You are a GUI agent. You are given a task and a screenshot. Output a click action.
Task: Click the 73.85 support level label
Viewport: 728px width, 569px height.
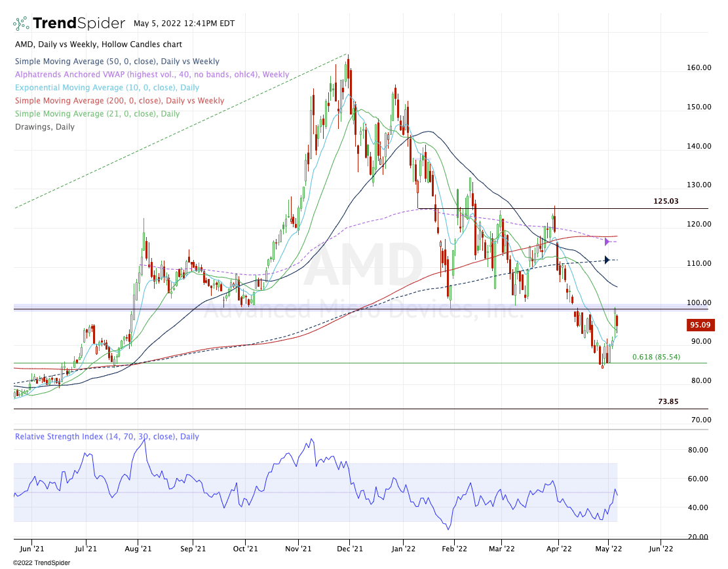(668, 401)
